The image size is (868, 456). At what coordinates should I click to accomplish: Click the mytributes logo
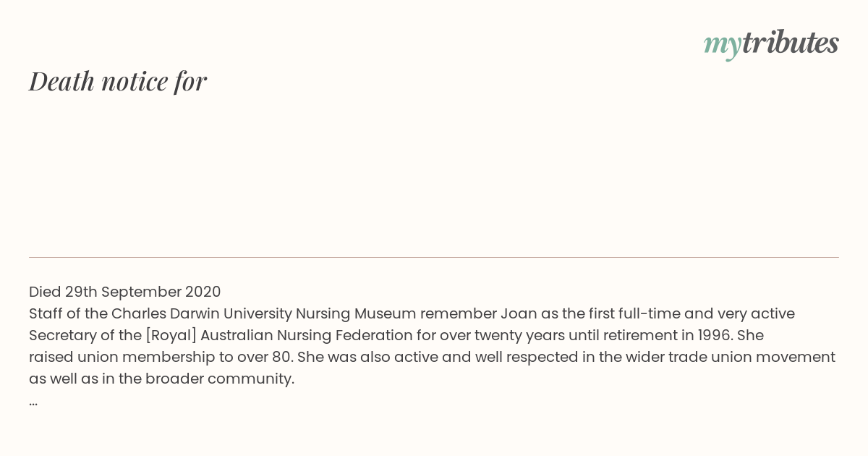[771, 43]
